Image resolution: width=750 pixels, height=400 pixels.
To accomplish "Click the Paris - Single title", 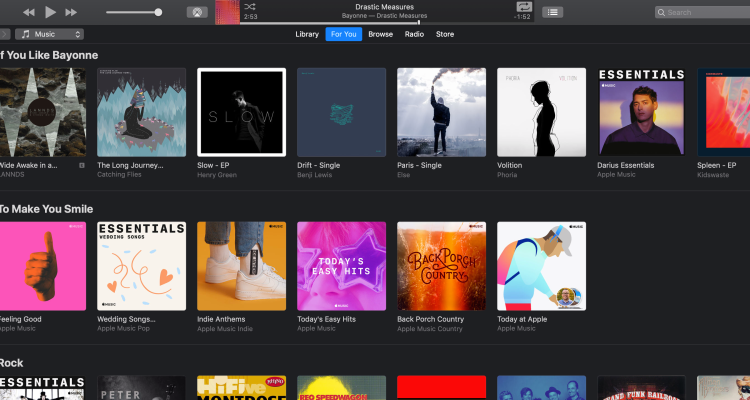I will point(419,165).
